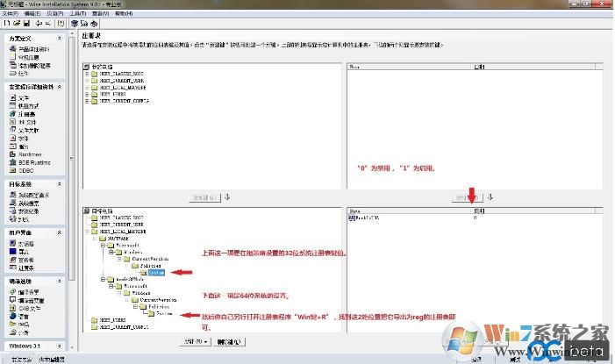Open the 文件(F) menu
Viewport: 615px width, 364px height.
[x=11, y=13]
